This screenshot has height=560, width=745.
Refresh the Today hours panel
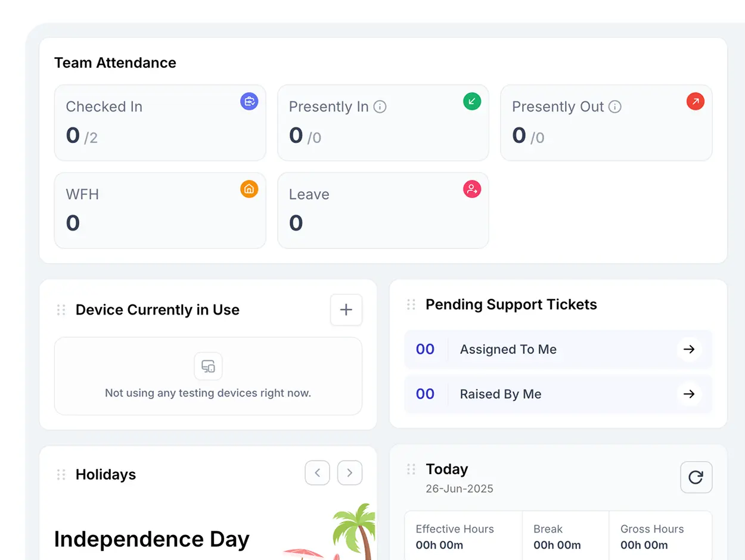point(696,477)
